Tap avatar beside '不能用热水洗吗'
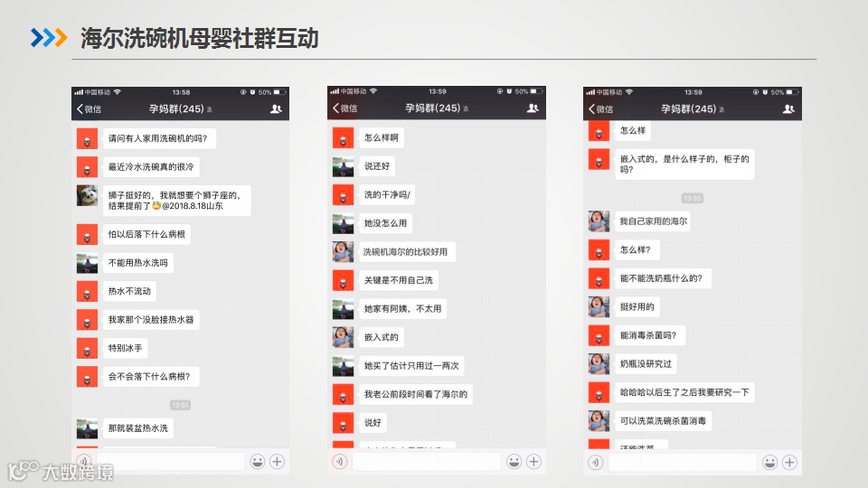 [87, 263]
